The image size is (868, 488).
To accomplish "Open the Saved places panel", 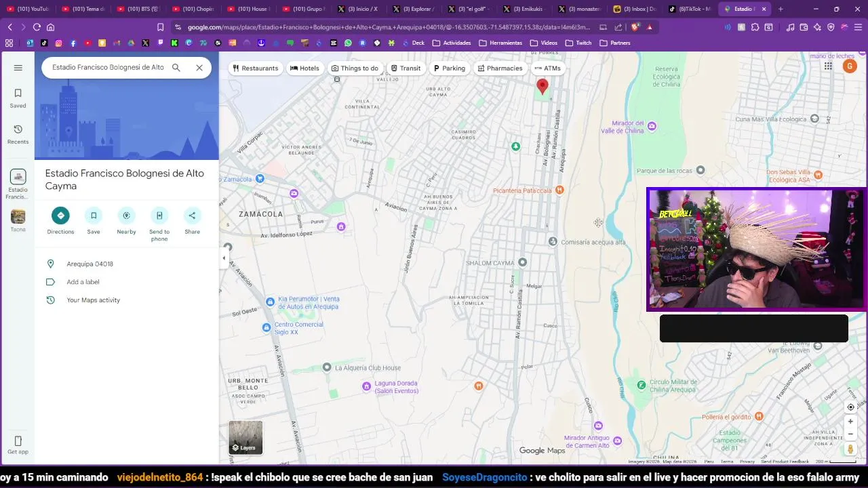I will (x=18, y=98).
